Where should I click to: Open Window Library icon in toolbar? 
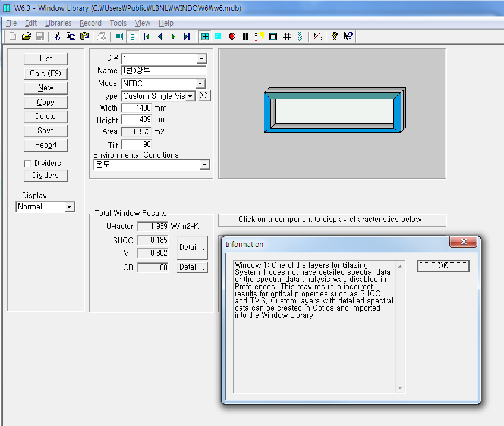205,37
